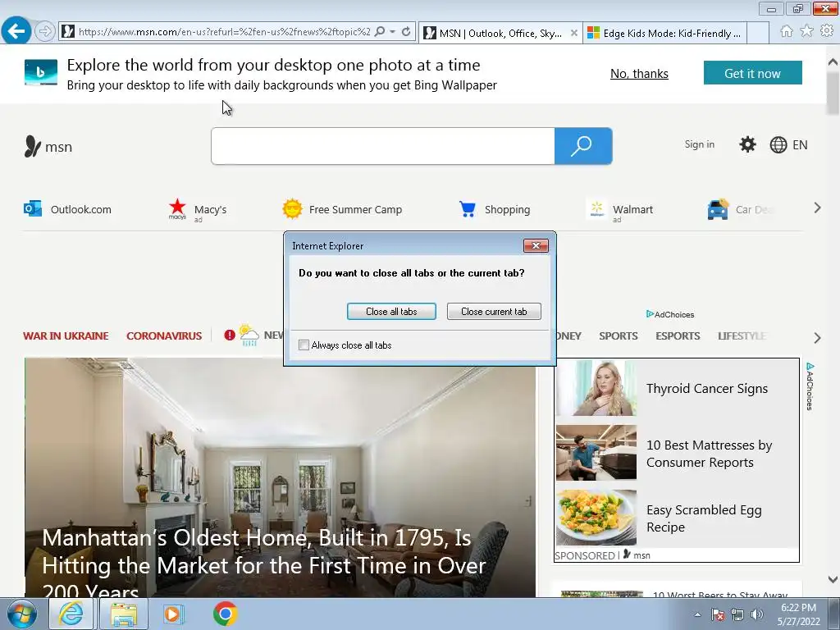Expand news categories with right chevron
The image size is (840, 630).
click(x=817, y=338)
